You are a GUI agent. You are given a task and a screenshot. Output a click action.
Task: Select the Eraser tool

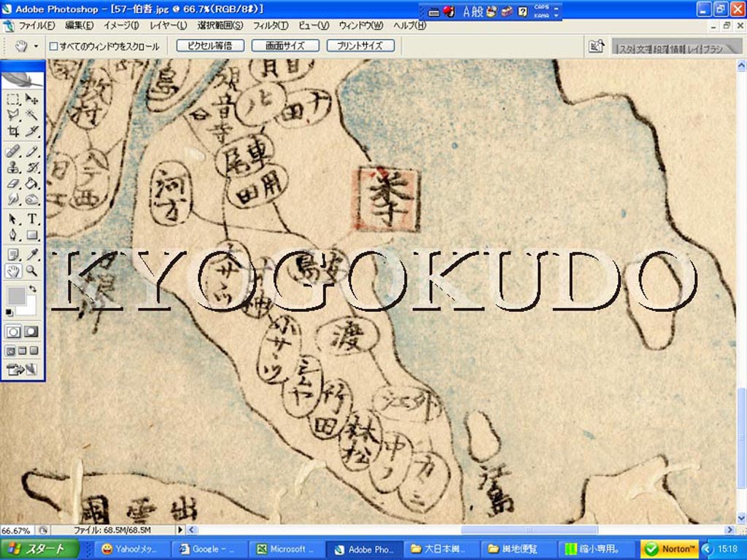tap(13, 183)
